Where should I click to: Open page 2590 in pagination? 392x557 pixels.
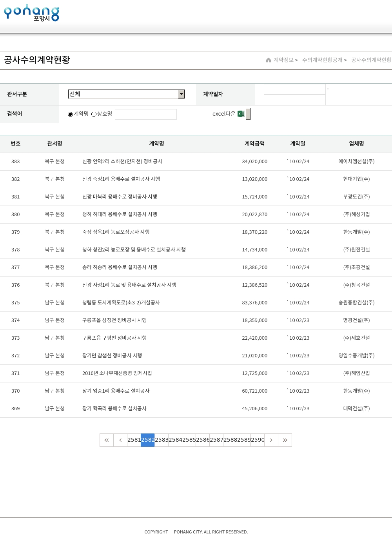258,440
